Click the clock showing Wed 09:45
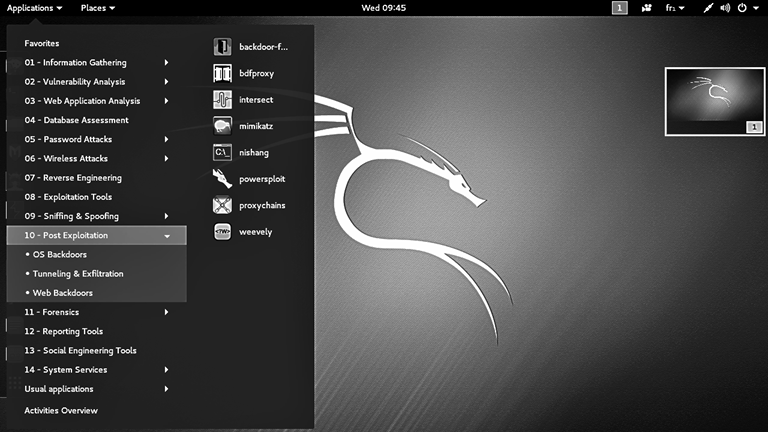Viewport: 769px width, 433px height. pyautogui.click(x=383, y=8)
